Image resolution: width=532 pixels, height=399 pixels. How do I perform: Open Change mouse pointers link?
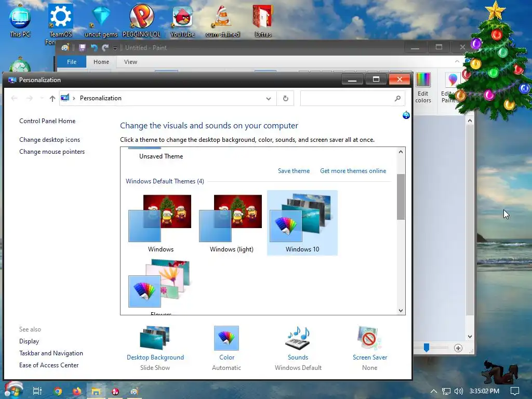click(52, 152)
